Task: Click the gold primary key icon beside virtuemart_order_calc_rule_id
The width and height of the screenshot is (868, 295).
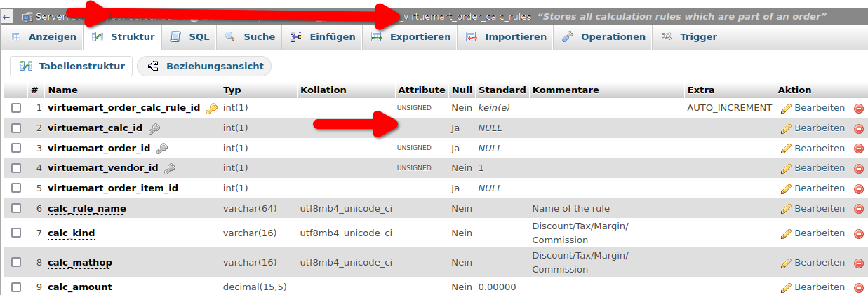Action: point(211,109)
